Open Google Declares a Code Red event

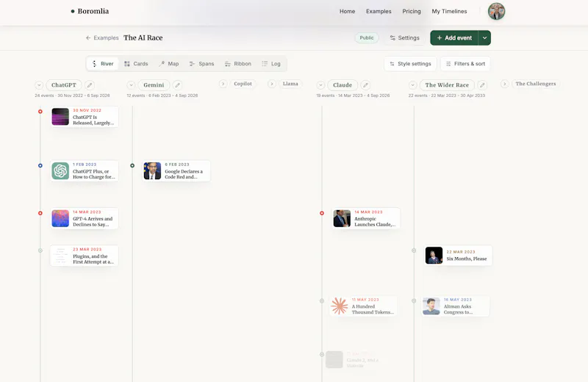coord(176,171)
